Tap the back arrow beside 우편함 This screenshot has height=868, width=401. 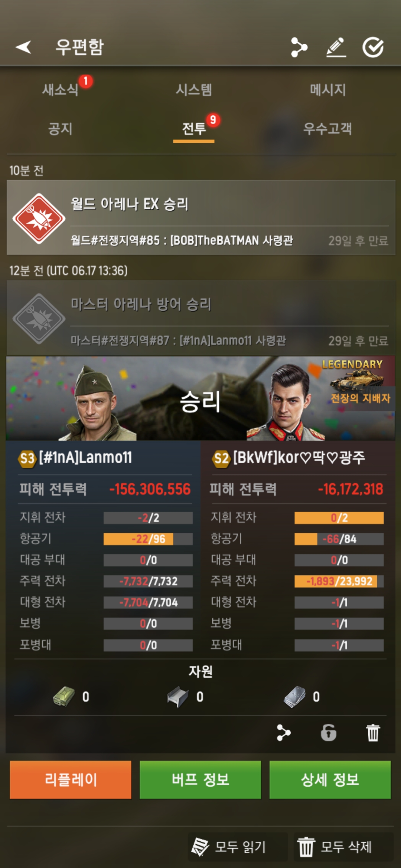[23, 47]
